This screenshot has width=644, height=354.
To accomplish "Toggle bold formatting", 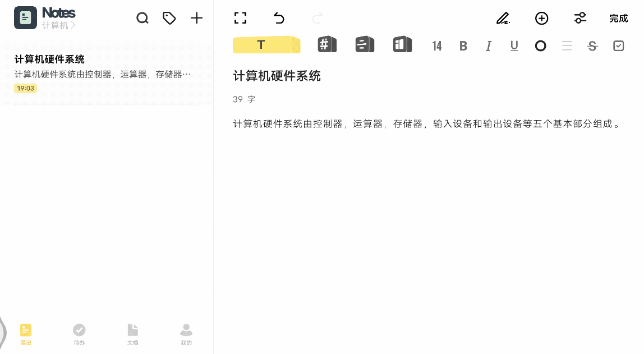I will tap(463, 46).
